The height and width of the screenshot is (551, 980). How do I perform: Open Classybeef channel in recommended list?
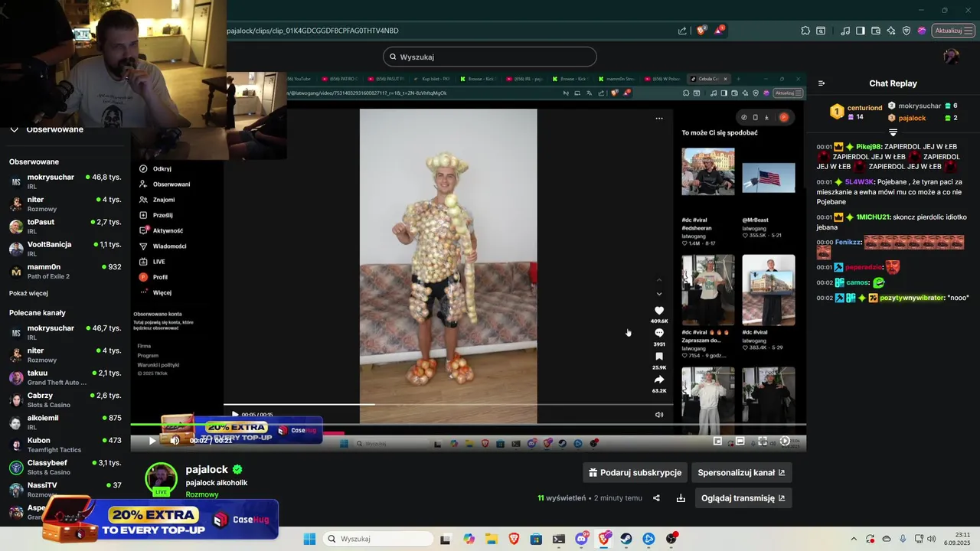click(65, 467)
